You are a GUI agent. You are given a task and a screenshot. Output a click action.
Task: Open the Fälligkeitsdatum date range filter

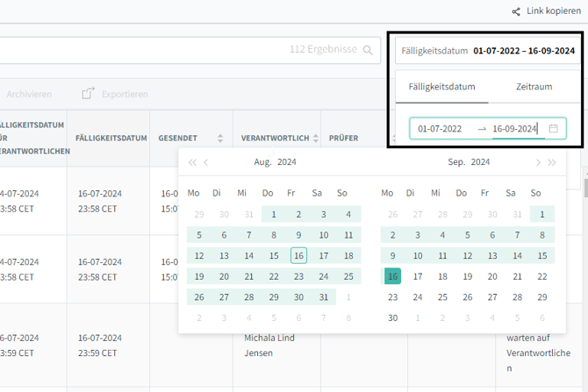(x=487, y=51)
